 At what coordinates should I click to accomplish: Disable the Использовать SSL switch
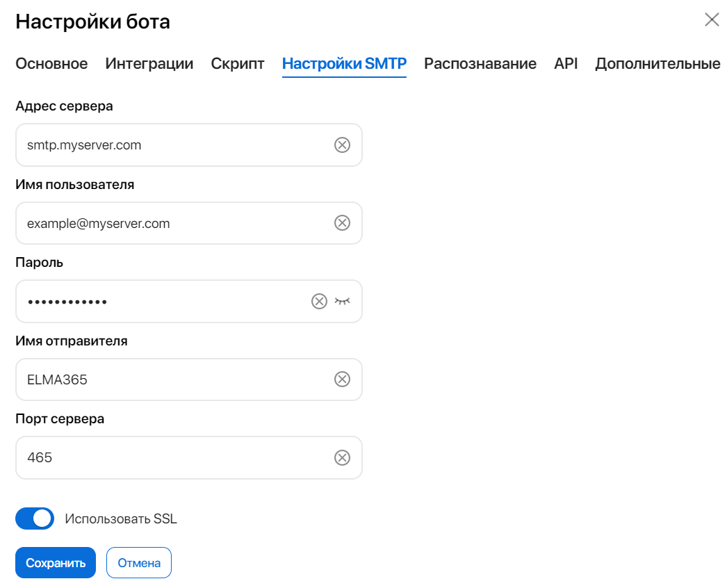pyautogui.click(x=35, y=518)
